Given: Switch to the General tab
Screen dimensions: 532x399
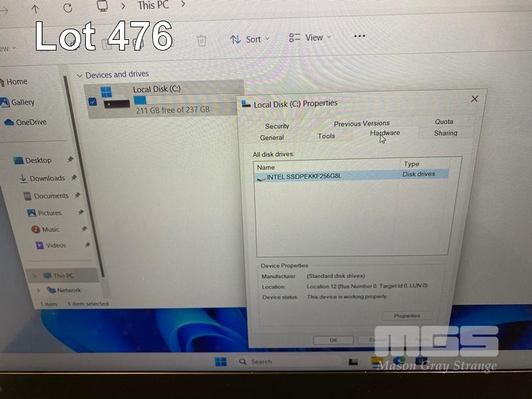Looking at the screenshot, I should point(272,138).
